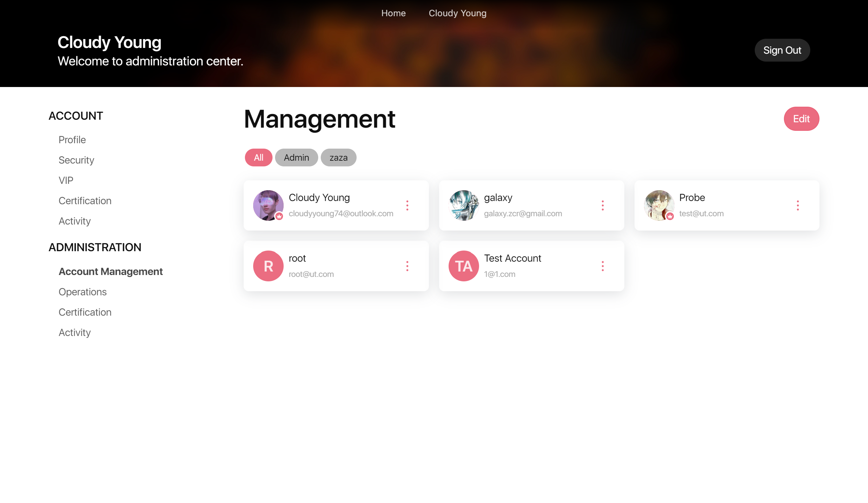
Task: Go to Home in the top navigation
Action: pos(393,13)
